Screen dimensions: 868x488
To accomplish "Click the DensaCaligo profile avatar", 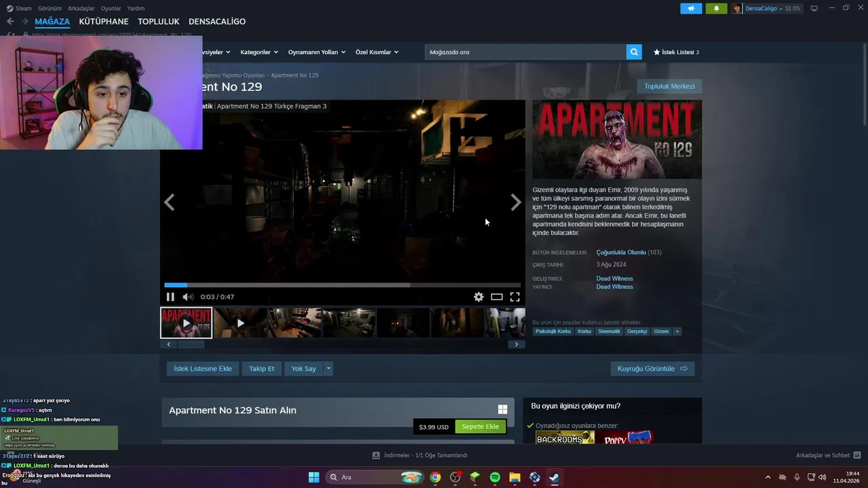I will tap(737, 8).
